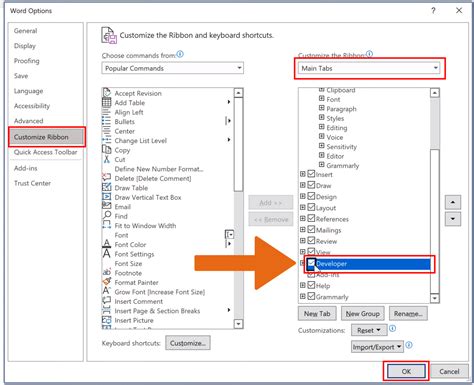Open the Help question mark in title bar
Screen dimensions: 474x385
click(433, 11)
